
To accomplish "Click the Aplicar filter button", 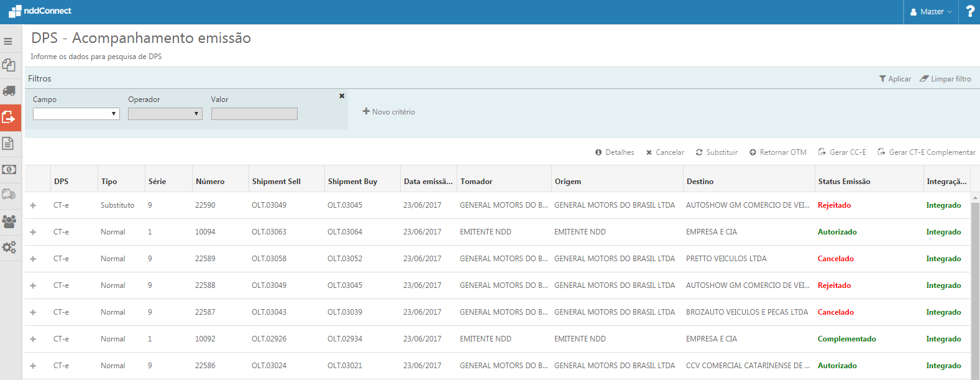I will (x=895, y=79).
